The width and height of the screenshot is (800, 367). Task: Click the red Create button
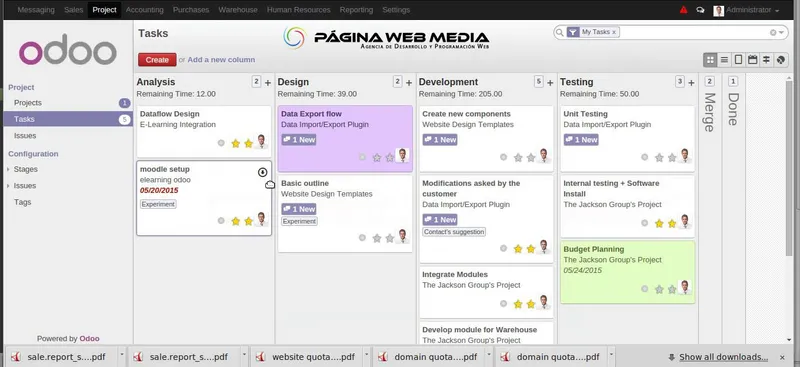coord(157,60)
